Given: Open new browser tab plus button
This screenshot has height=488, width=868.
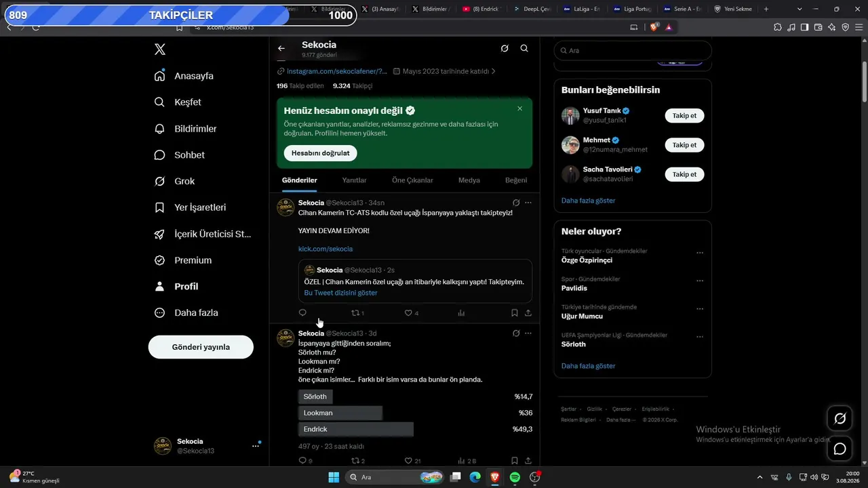Looking at the screenshot, I should (766, 9).
